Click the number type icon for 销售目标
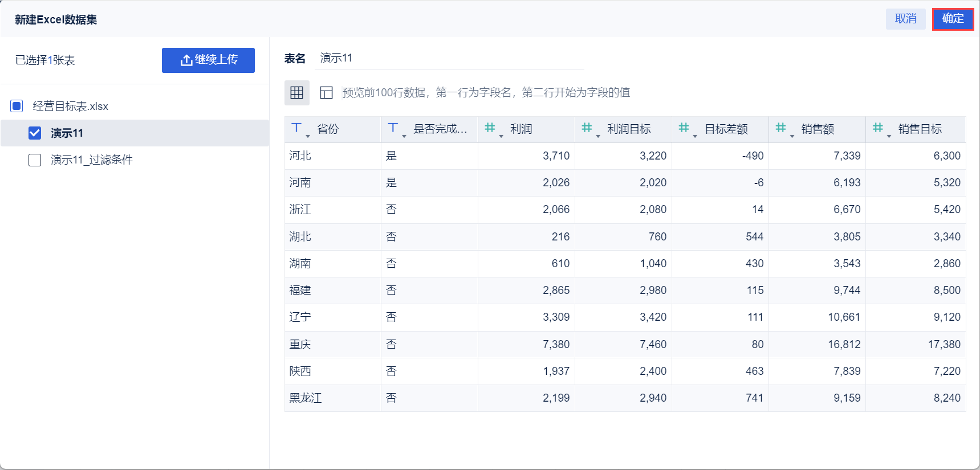 [878, 129]
